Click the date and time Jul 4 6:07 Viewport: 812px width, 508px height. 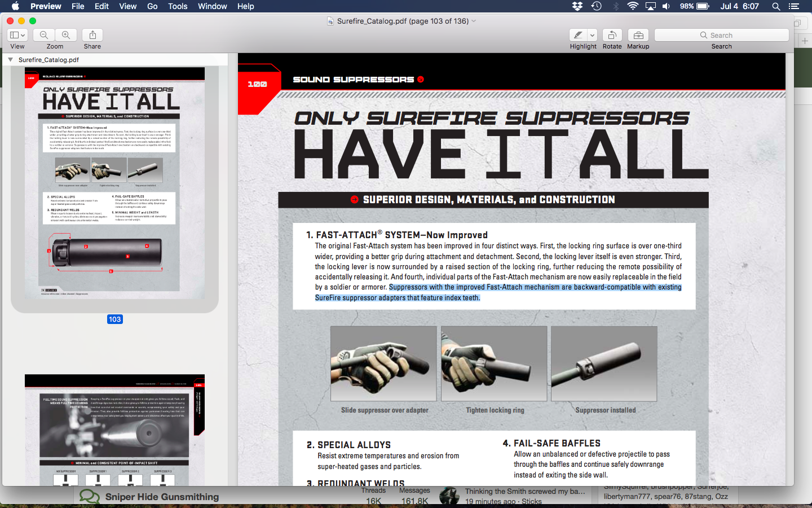tap(739, 6)
